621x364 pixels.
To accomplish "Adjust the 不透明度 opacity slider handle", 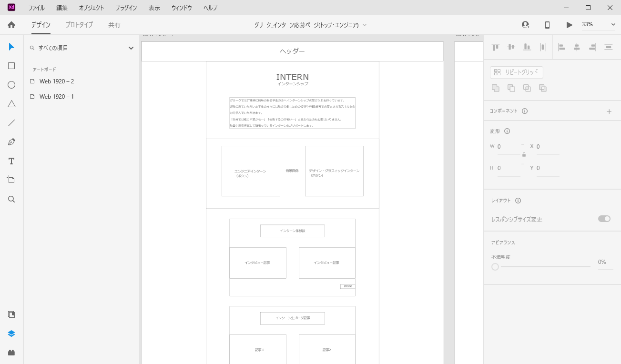I will pyautogui.click(x=495, y=267).
